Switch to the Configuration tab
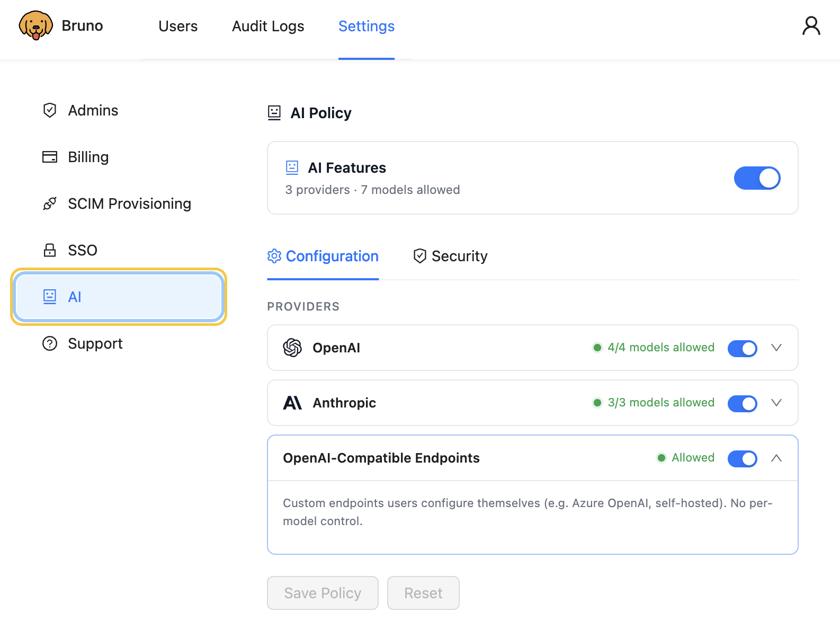 [x=323, y=256]
